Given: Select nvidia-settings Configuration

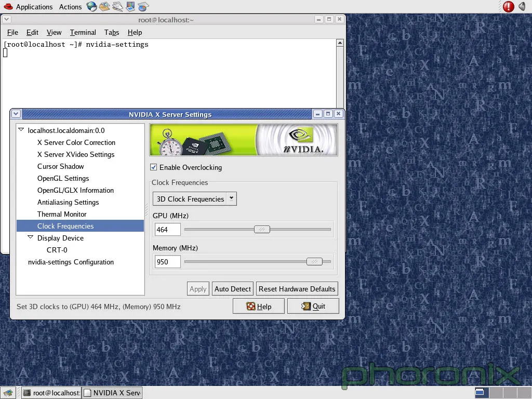Looking at the screenshot, I should click(x=71, y=262).
